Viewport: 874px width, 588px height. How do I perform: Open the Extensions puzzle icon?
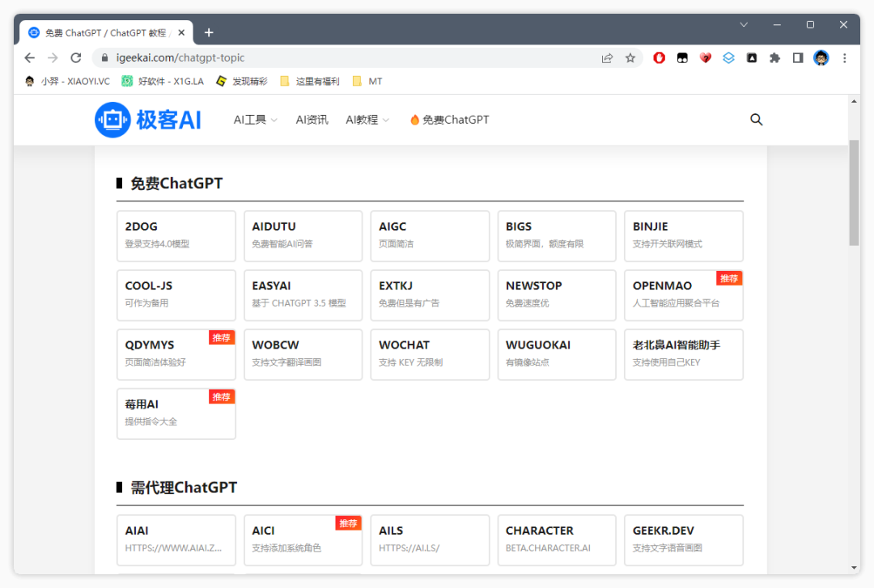773,57
